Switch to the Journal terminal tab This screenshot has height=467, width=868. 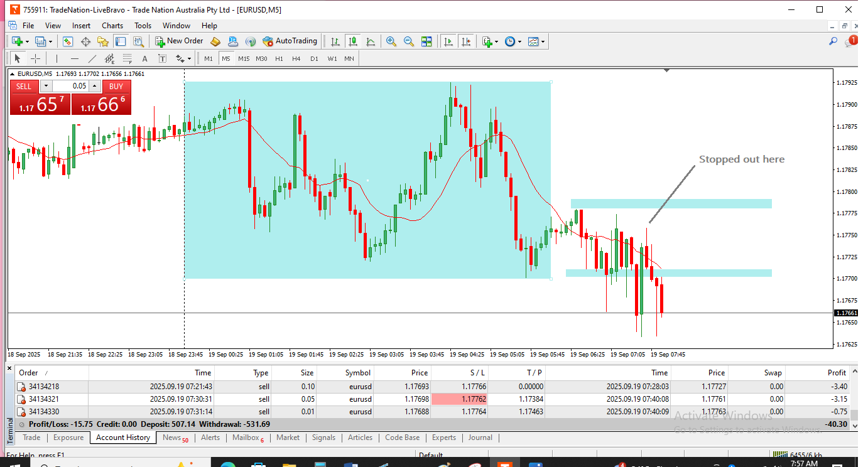tap(480, 437)
